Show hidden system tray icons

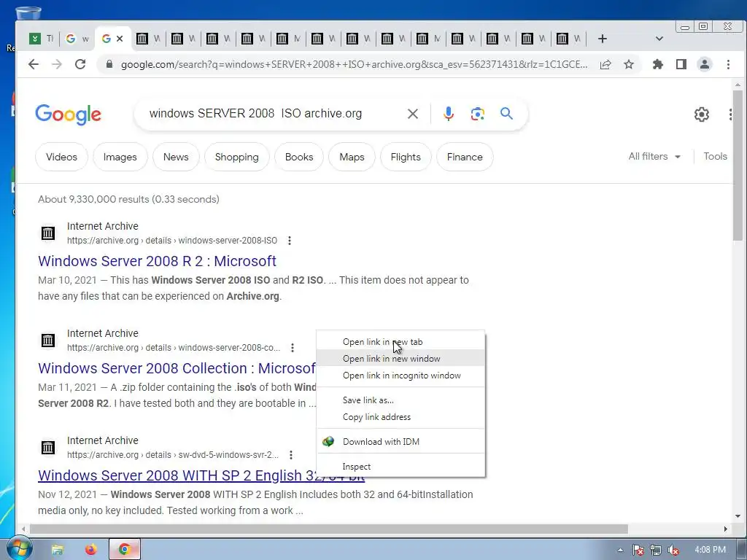pyautogui.click(x=620, y=550)
